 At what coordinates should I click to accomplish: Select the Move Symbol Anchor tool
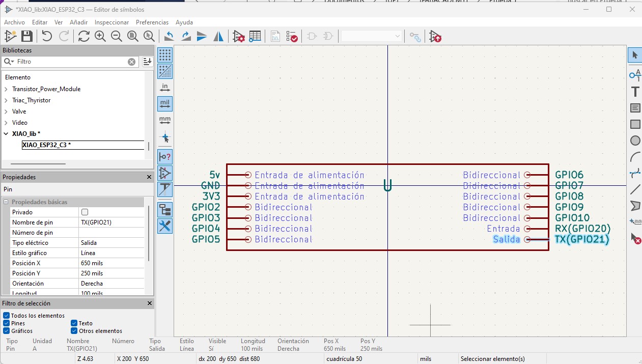point(635,222)
